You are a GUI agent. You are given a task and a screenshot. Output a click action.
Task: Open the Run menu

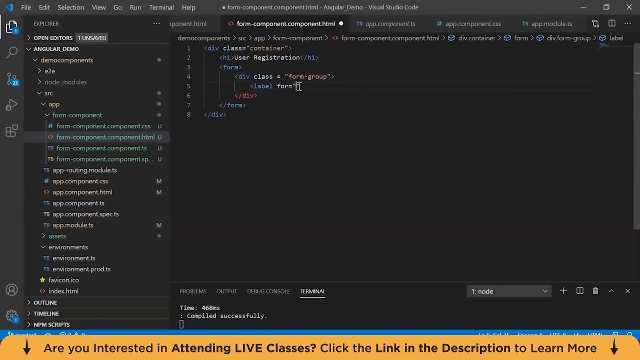click(x=135, y=7)
